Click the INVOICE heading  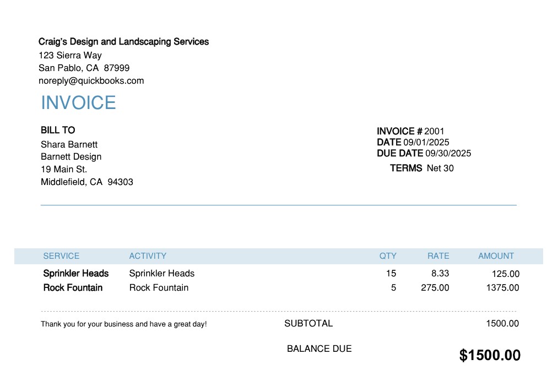point(78,103)
